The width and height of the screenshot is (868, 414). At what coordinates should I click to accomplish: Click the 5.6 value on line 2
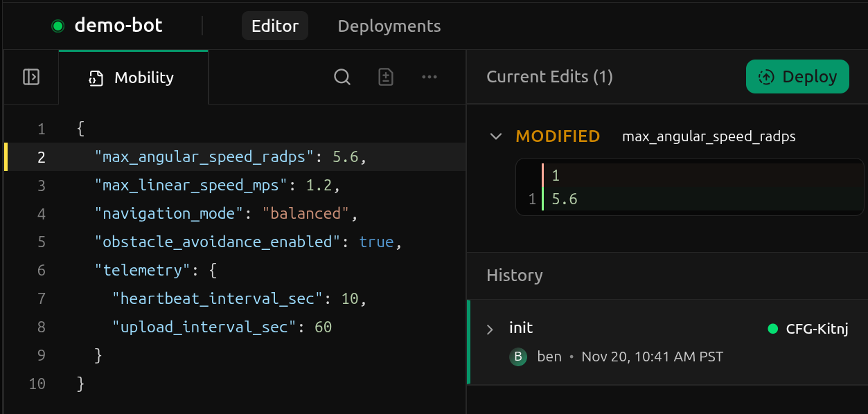pyautogui.click(x=345, y=157)
